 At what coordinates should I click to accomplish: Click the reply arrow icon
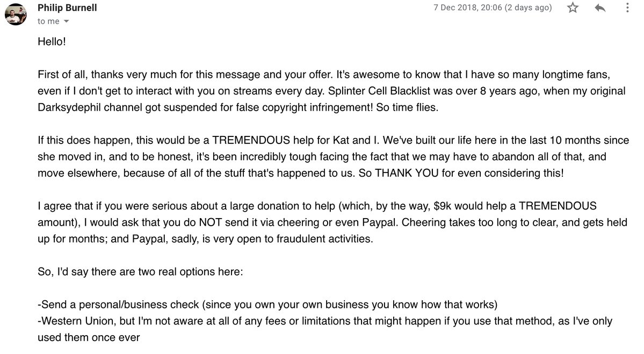point(600,8)
